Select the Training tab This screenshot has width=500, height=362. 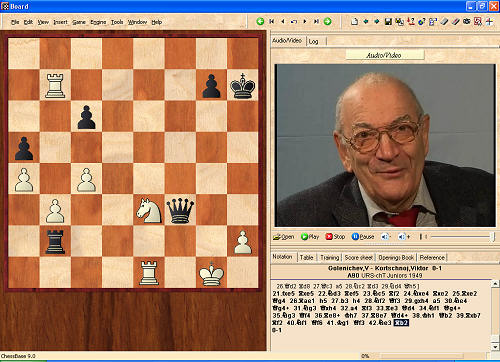pos(330,257)
